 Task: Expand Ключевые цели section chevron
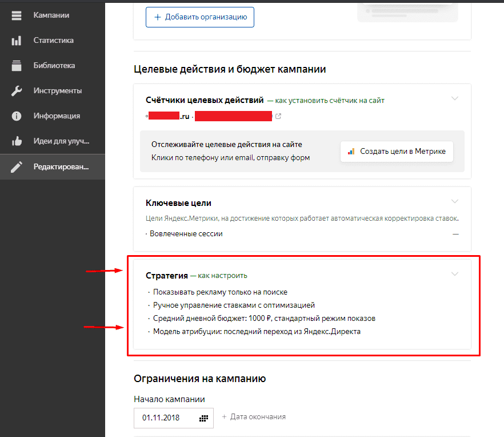(x=454, y=201)
